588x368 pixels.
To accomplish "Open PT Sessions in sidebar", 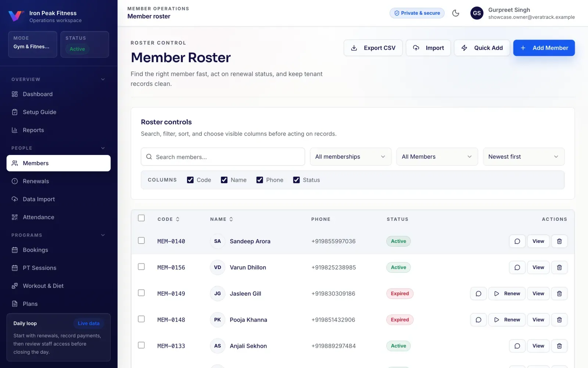I will [x=58, y=268].
